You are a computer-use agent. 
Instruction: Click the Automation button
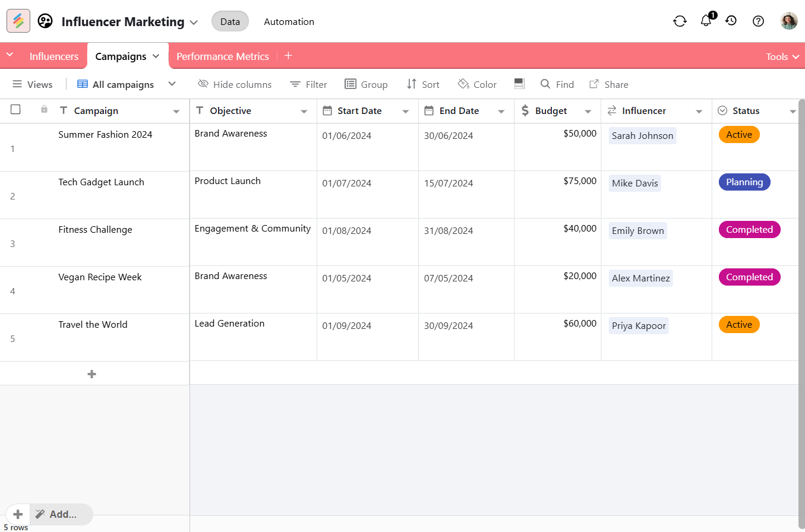pos(289,21)
